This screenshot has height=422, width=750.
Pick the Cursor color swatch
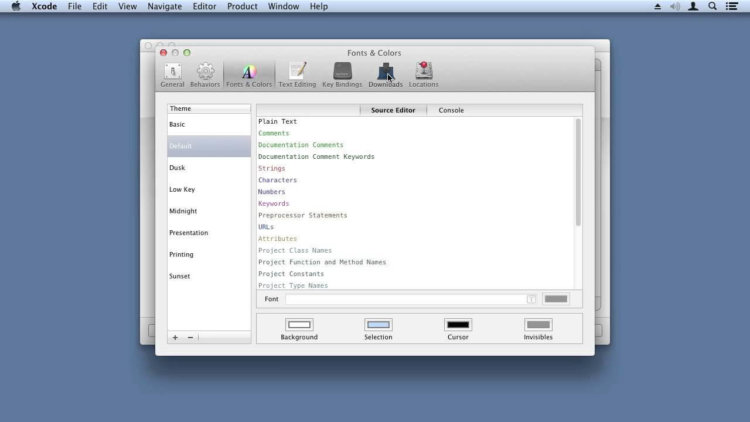tap(458, 325)
